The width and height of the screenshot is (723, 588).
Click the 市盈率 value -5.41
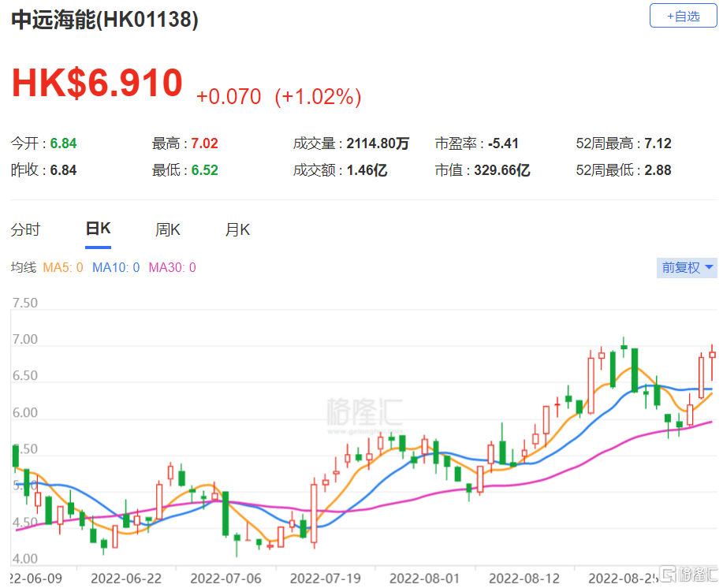tap(503, 143)
